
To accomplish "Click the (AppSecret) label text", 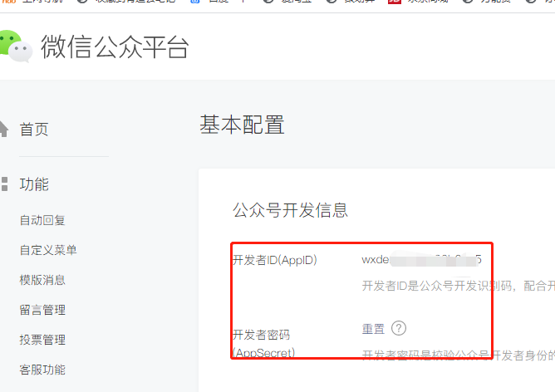I will tap(263, 353).
